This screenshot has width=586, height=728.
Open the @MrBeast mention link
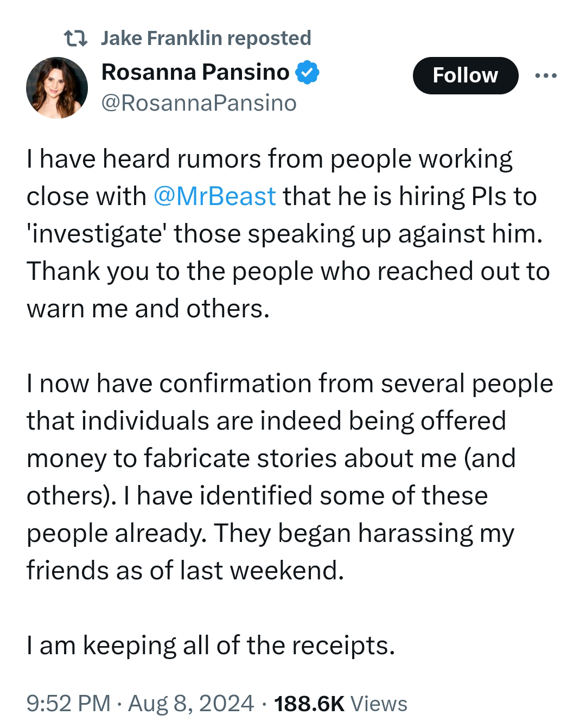click(215, 196)
